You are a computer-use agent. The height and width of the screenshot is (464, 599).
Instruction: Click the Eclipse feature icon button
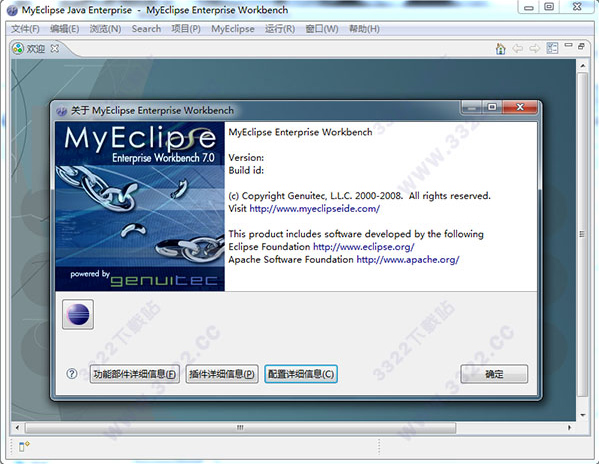point(78,314)
